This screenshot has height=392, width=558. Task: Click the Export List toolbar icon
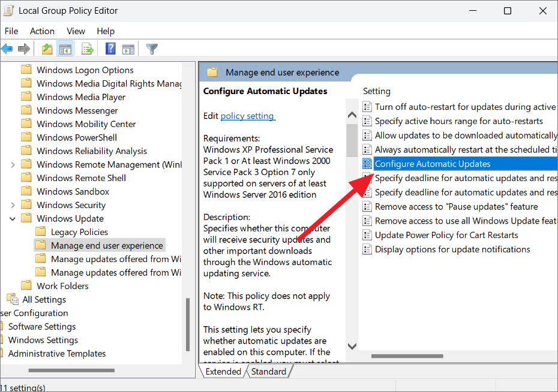tap(87, 49)
